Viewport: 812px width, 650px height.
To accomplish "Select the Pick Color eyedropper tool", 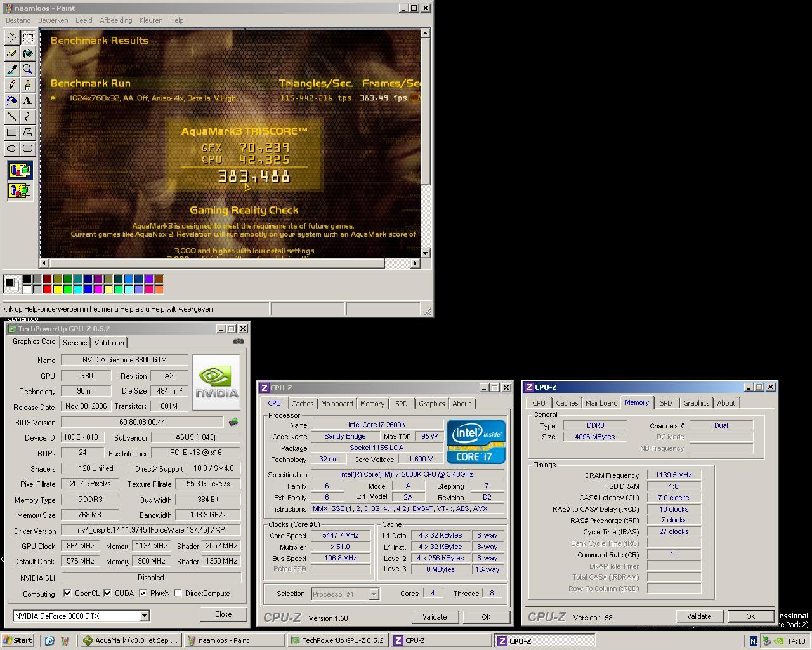I will coord(11,69).
